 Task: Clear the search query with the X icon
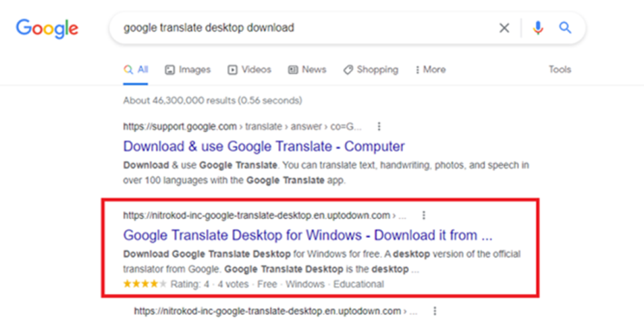504,28
